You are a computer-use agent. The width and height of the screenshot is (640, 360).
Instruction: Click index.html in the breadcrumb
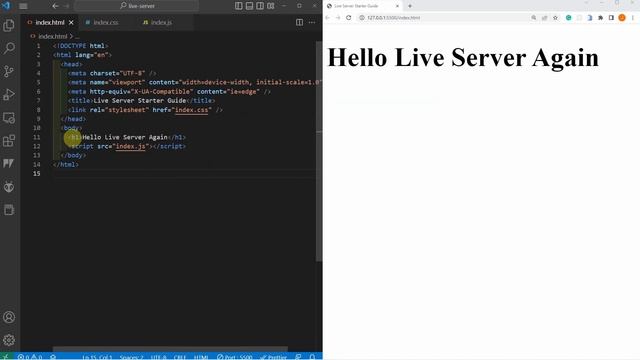pyautogui.click(x=53, y=36)
